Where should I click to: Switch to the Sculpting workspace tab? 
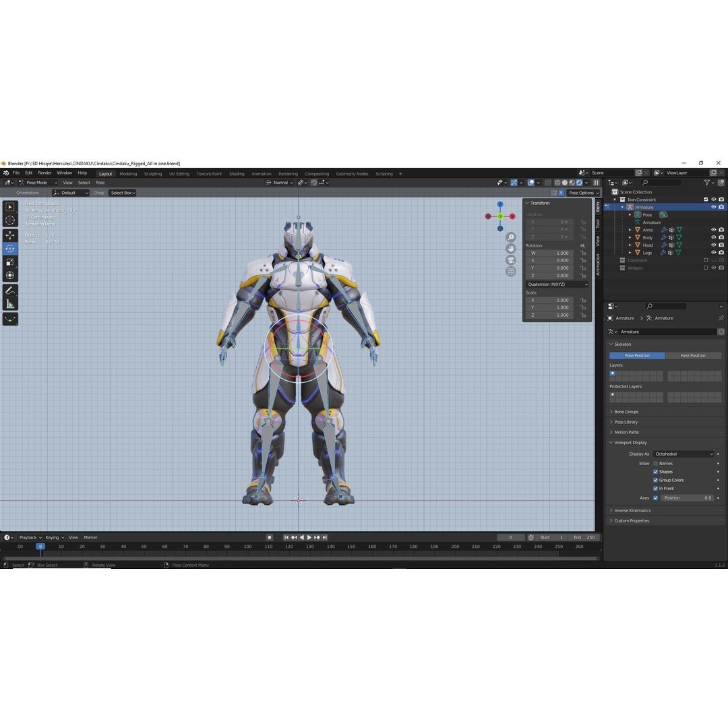(153, 174)
